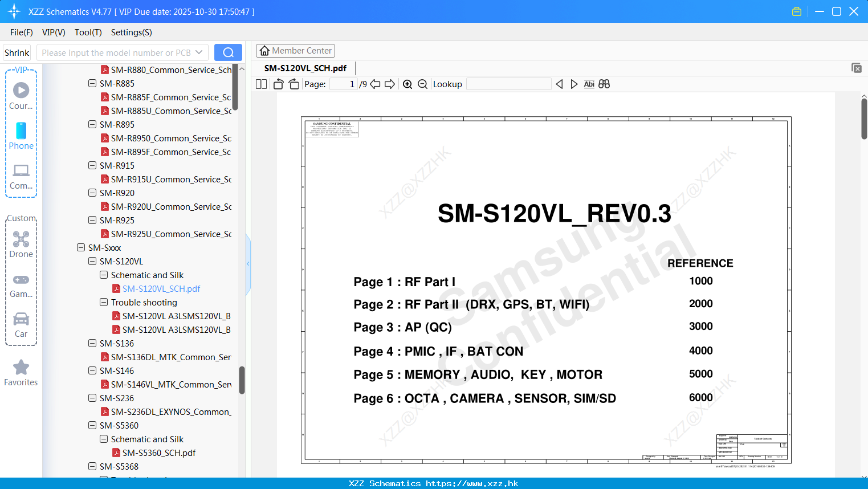Open Favorites star

pos(21,373)
